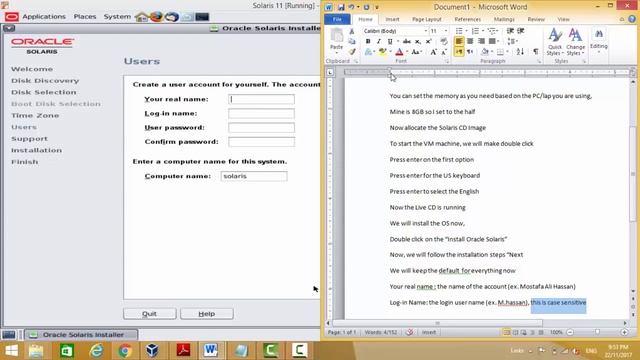Click the Help button in Solaris installer

(x=207, y=313)
